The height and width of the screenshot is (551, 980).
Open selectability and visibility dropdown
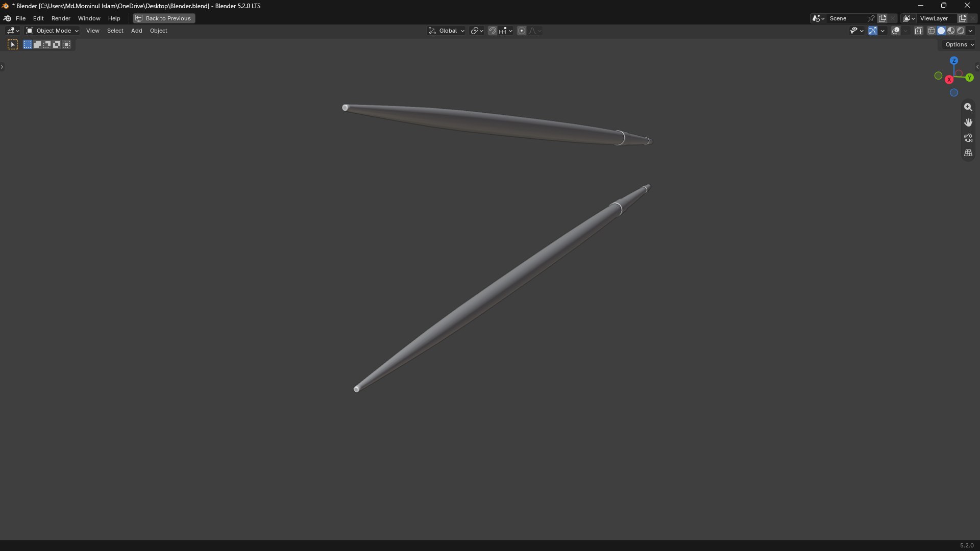click(x=857, y=31)
